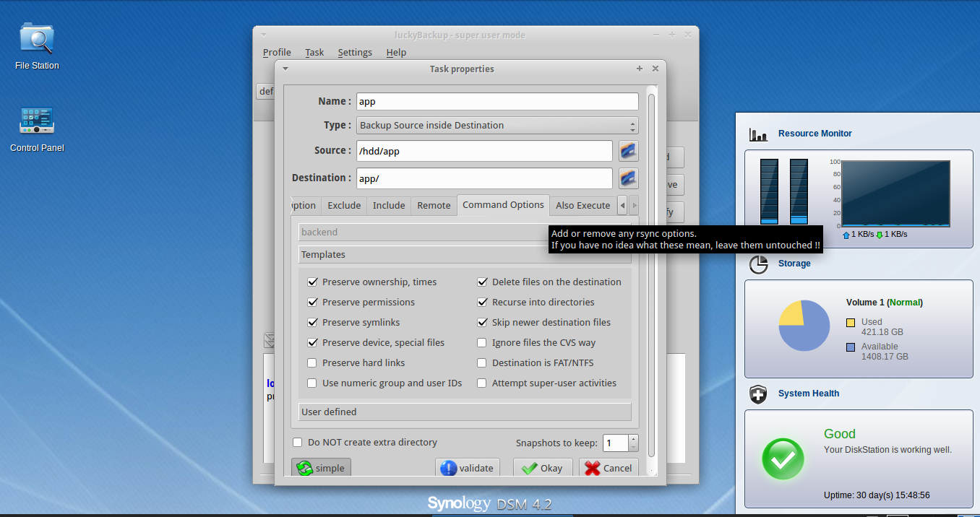Click green Good status checkmark
The width and height of the screenshot is (980, 517).
coord(783,459)
